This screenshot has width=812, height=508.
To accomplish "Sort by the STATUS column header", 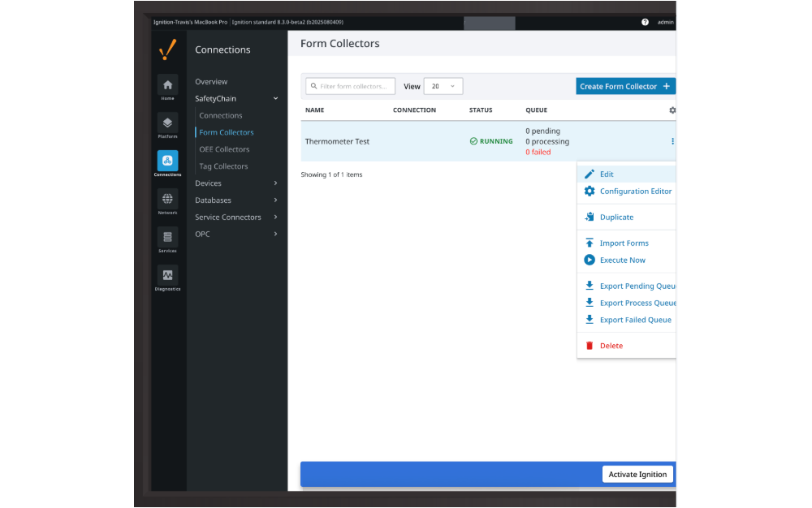I will tap(481, 110).
